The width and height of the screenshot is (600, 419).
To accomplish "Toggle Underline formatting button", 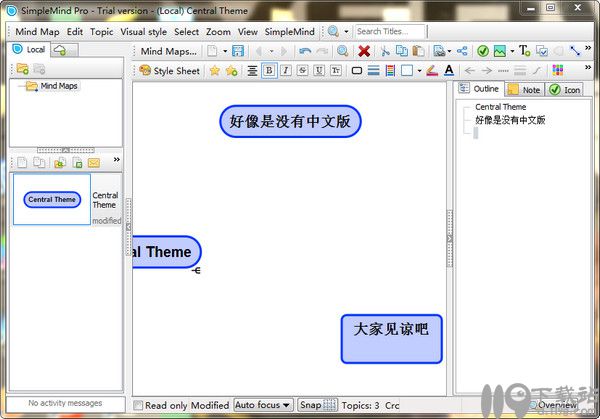I will click(x=319, y=70).
